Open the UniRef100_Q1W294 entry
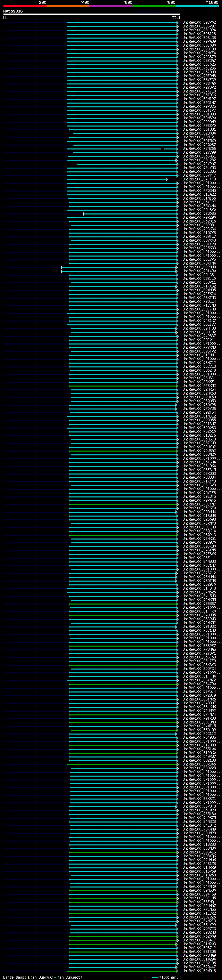Image resolution: width=222 pixels, height=980 pixels. tap(199, 959)
